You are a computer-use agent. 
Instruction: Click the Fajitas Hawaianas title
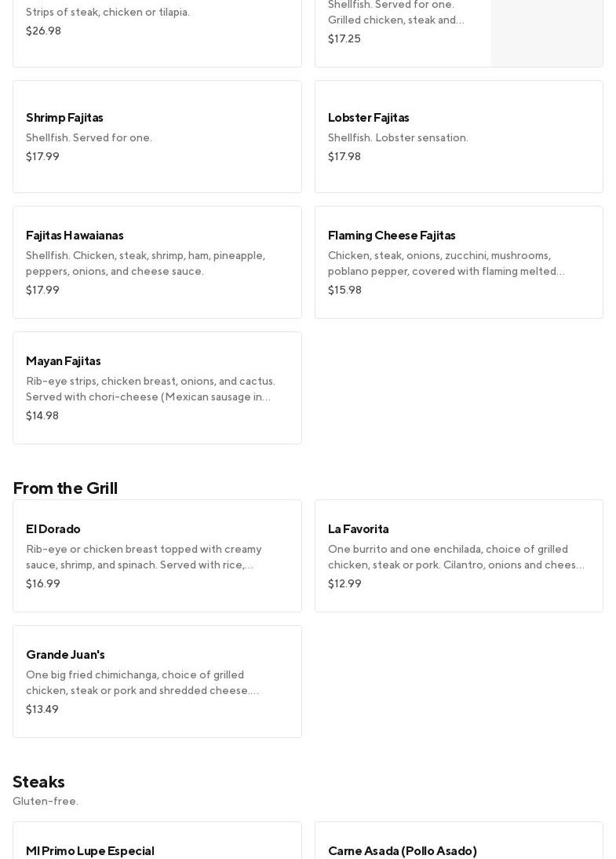(x=75, y=236)
